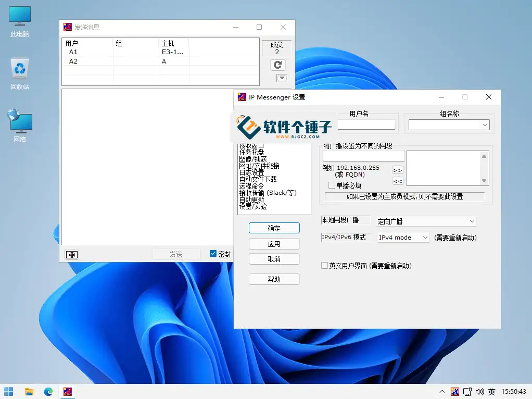Toggle the 密封 sealed checkbox
This screenshot has width=532, height=399.
213,254
